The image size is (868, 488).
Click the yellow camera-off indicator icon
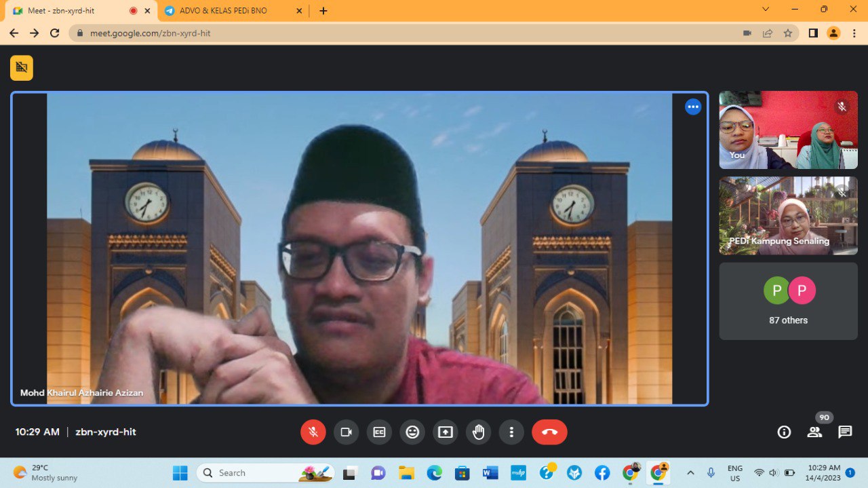click(x=22, y=68)
